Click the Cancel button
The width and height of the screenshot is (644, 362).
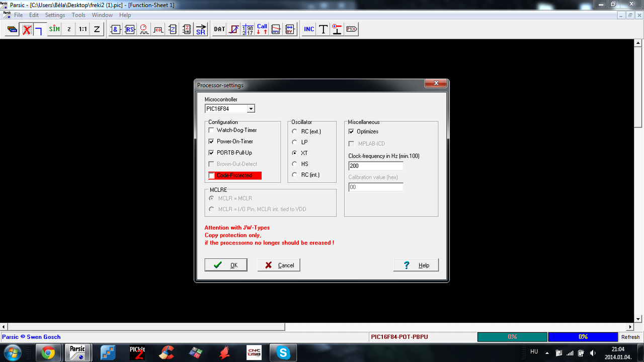click(279, 265)
